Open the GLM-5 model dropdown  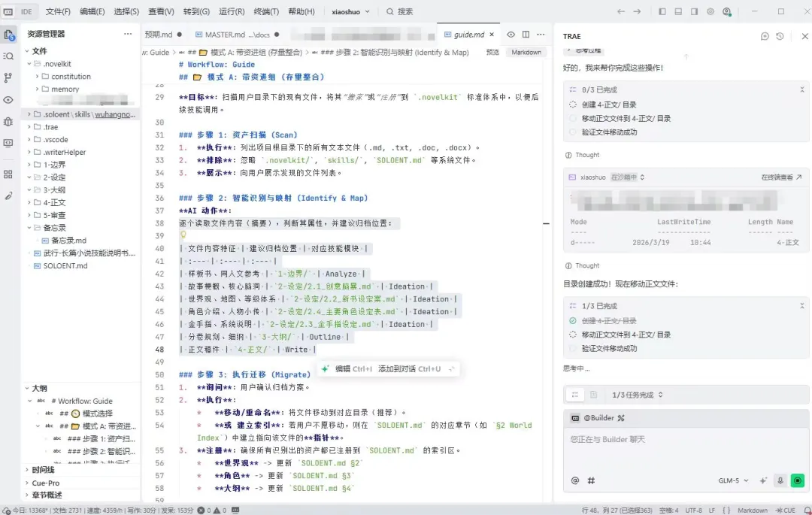click(733, 480)
